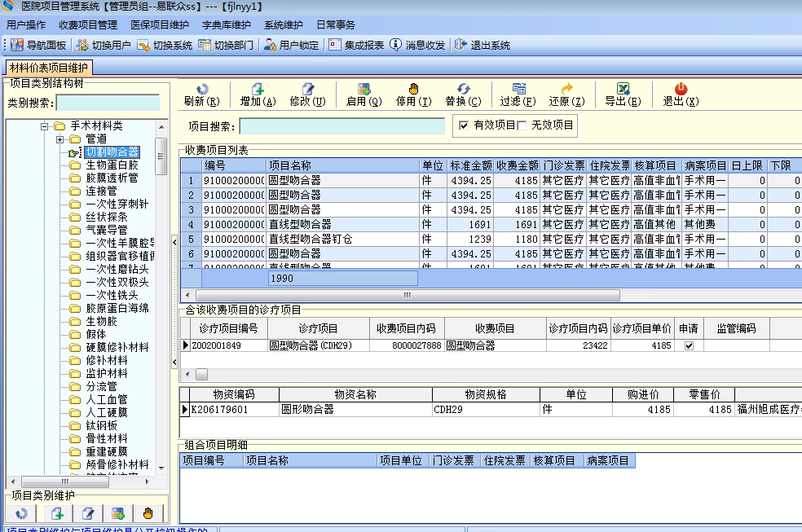The width and height of the screenshot is (802, 532).
Task: Click the 替换(C) replace button
Action: point(464,95)
